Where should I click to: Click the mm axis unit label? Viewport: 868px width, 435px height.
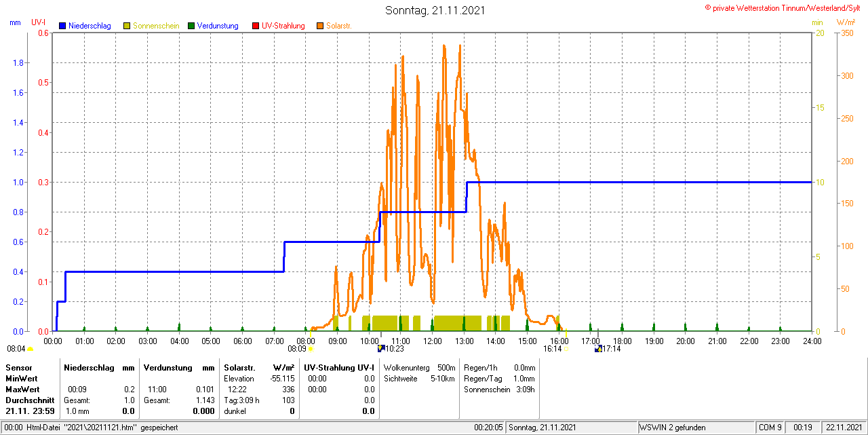point(15,22)
